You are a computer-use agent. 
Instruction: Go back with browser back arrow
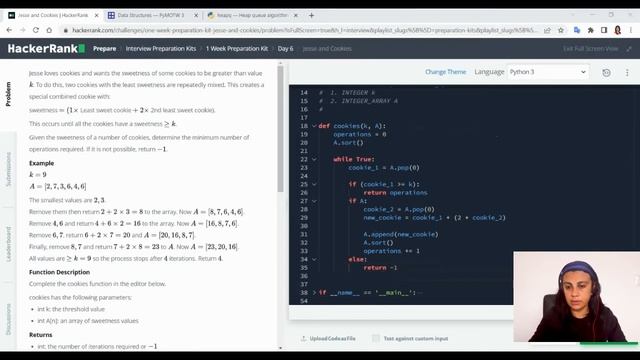[9, 30]
